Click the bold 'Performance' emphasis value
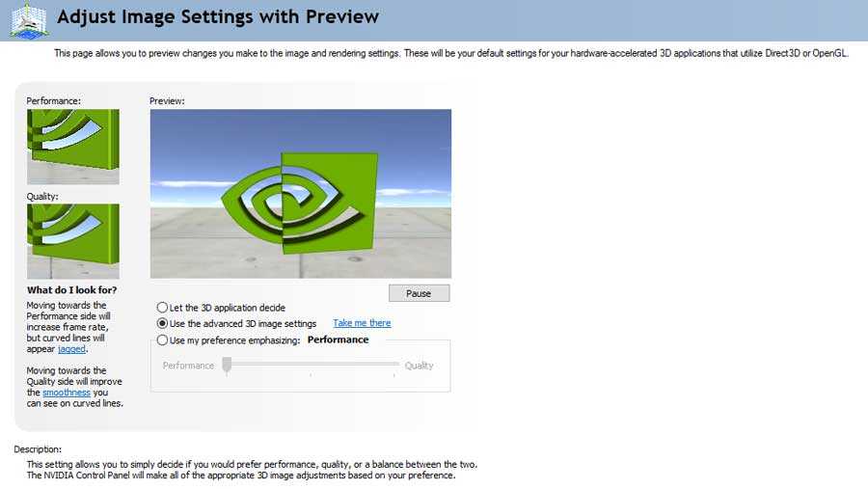 [339, 340]
